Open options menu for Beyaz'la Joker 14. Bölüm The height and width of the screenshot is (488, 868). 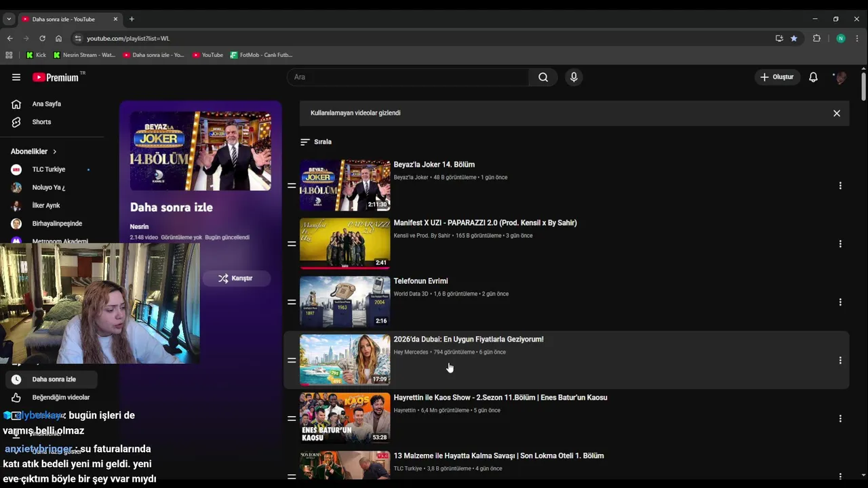[x=840, y=186]
